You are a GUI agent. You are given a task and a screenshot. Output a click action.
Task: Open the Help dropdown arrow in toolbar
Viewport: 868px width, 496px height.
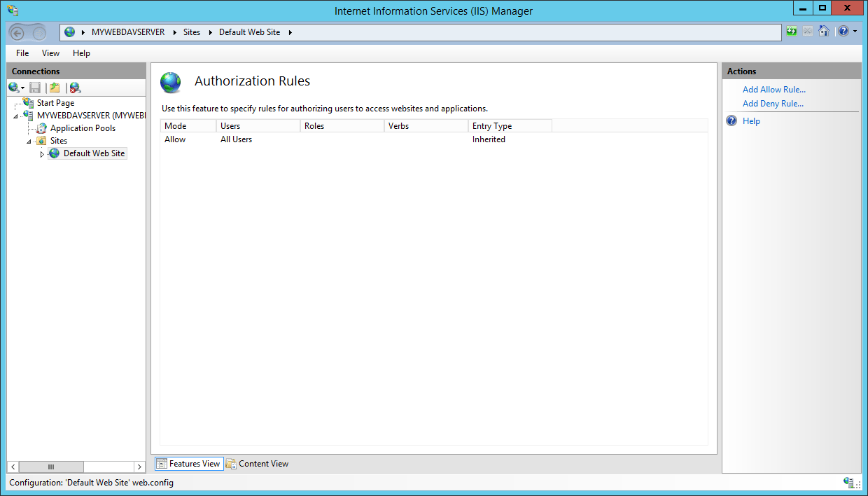855,32
